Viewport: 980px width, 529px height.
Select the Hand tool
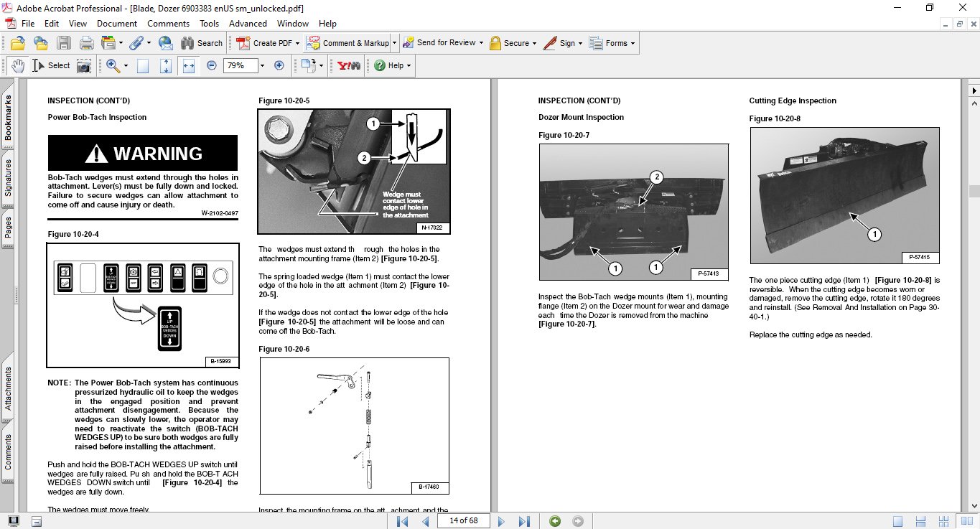tap(18, 65)
